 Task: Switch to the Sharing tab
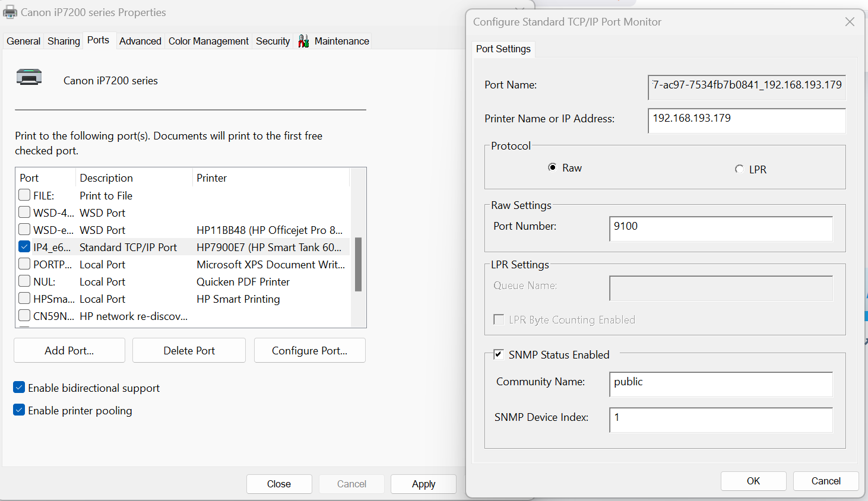click(x=64, y=41)
